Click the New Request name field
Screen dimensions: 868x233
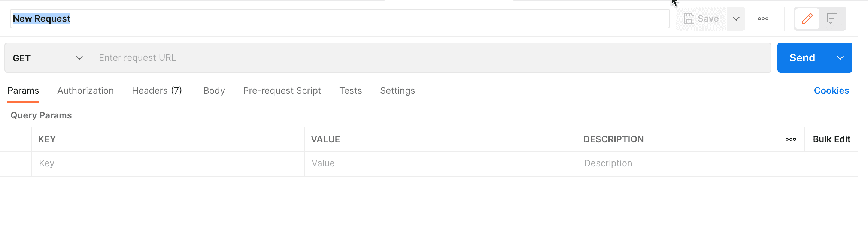[x=339, y=19]
